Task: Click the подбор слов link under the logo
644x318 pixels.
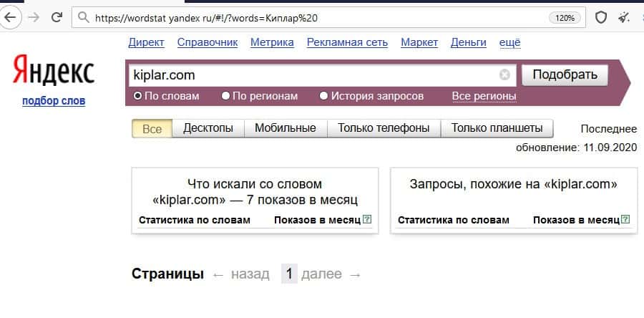Action: [x=54, y=101]
